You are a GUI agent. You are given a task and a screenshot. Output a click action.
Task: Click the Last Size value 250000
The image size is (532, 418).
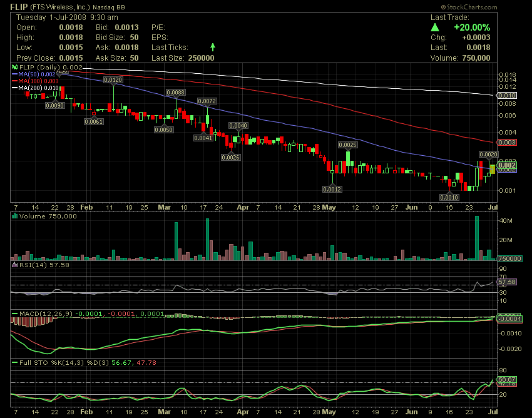[201, 58]
